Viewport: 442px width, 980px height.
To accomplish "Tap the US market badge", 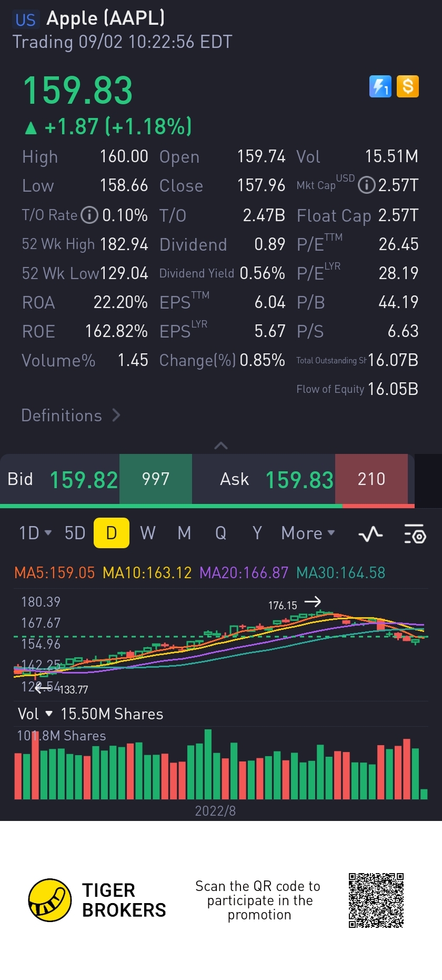I will [25, 20].
